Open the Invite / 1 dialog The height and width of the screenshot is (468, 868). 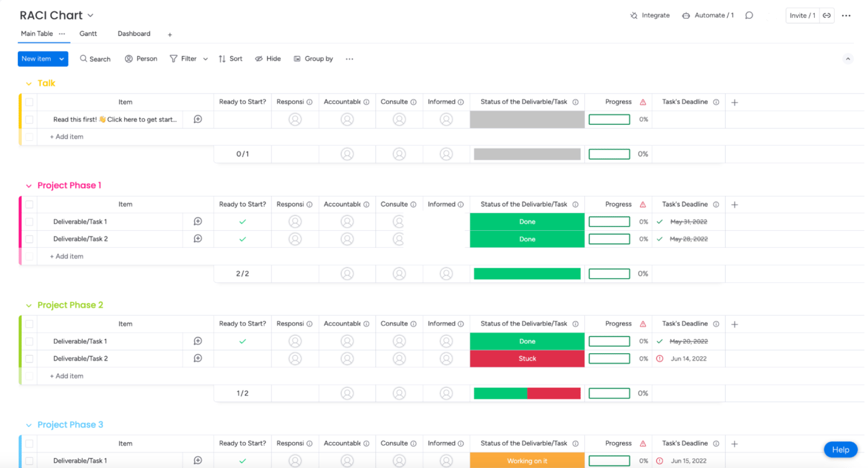coord(802,15)
